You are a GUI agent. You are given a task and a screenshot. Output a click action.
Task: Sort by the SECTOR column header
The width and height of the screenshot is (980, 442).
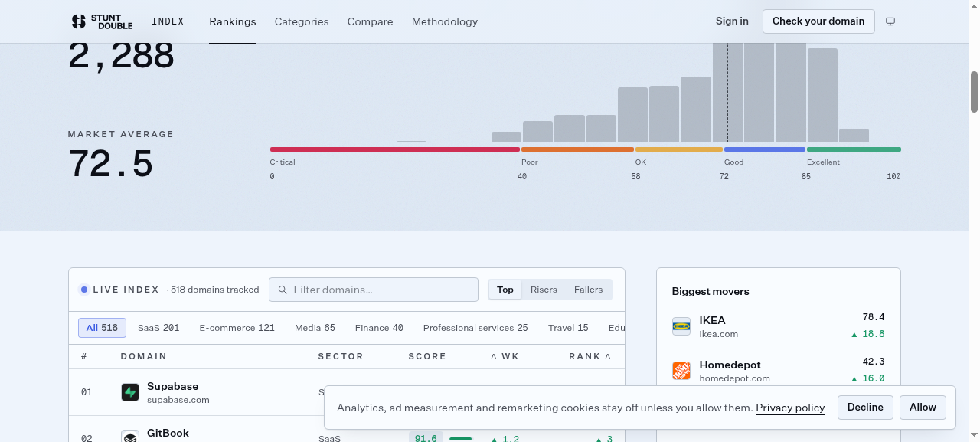341,356
